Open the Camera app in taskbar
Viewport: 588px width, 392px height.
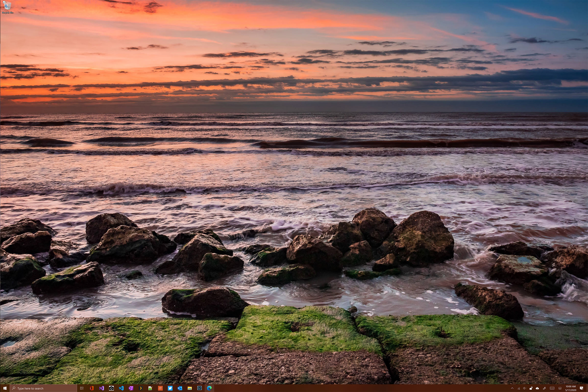click(111, 388)
